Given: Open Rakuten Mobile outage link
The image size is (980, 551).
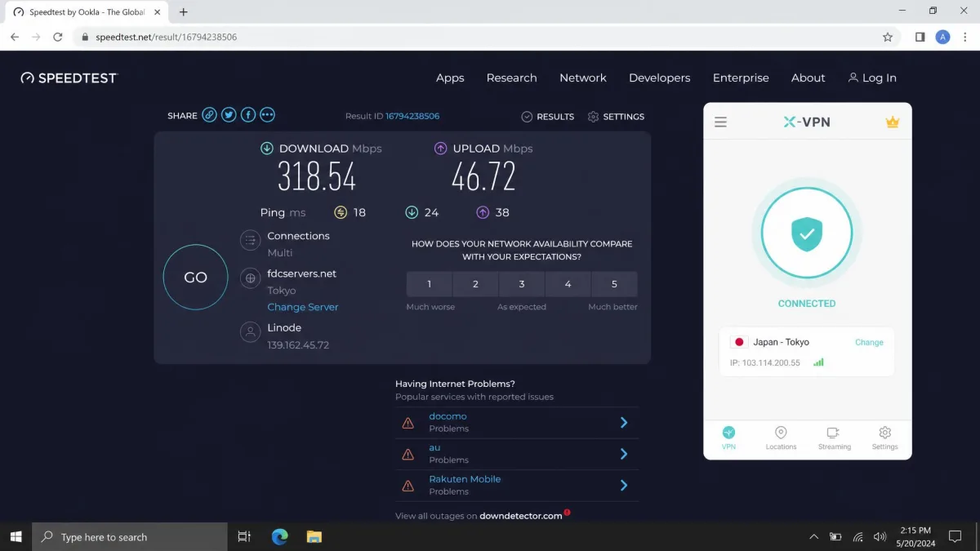Looking at the screenshot, I should [465, 479].
